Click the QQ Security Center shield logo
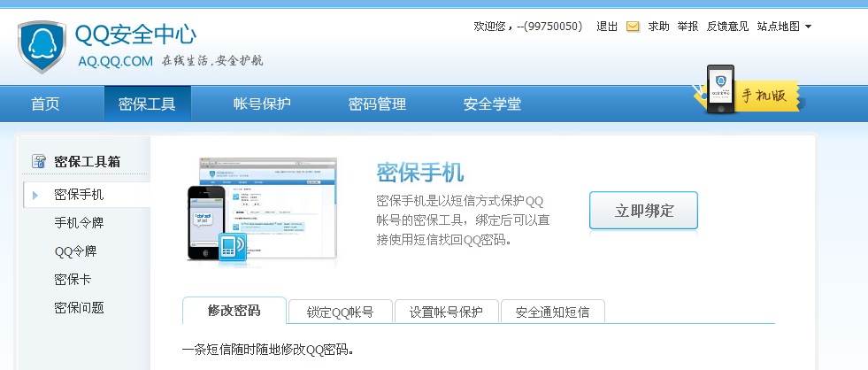This screenshot has height=370, width=868. click(x=42, y=47)
